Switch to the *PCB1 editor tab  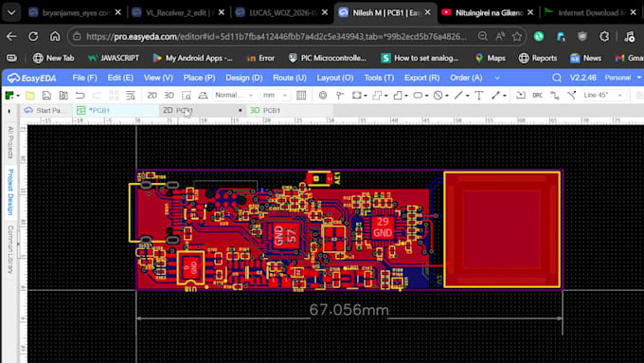116,110
